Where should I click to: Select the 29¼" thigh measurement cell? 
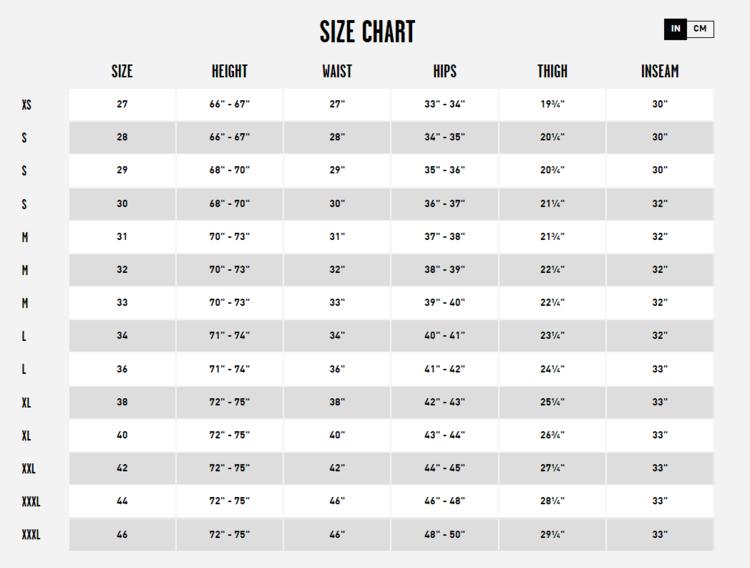(x=552, y=535)
